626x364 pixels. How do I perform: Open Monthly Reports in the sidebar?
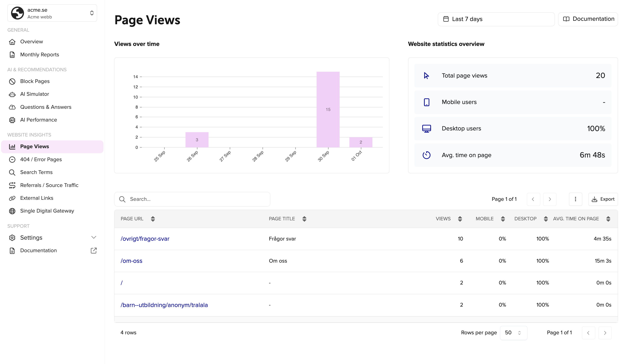tap(39, 55)
